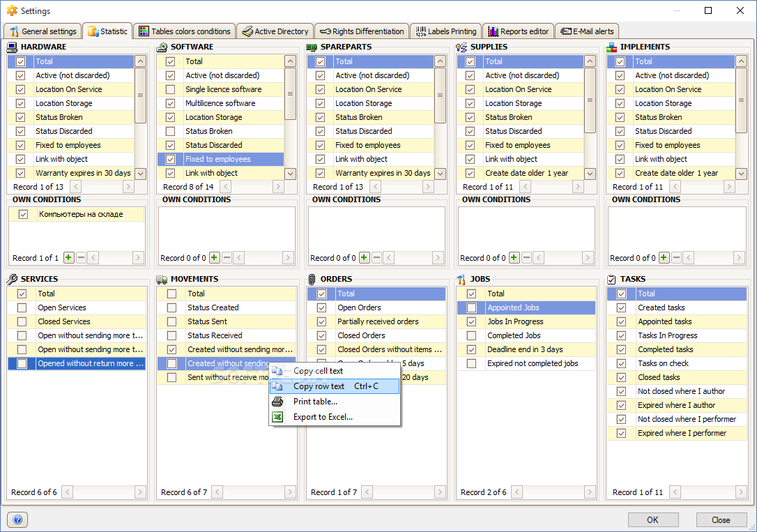The image size is (757, 532).
Task: Toggle HARDWARE Status Broken checkbox
Action: pyautogui.click(x=20, y=117)
